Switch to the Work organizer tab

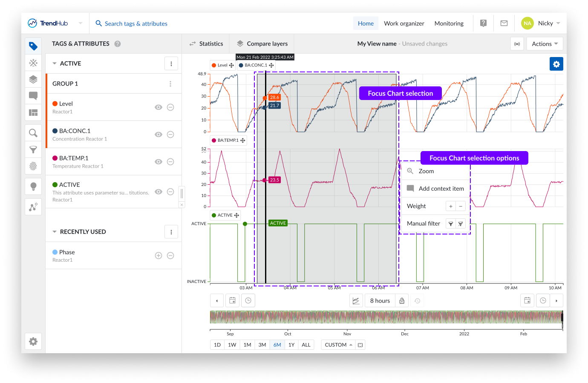[404, 23]
